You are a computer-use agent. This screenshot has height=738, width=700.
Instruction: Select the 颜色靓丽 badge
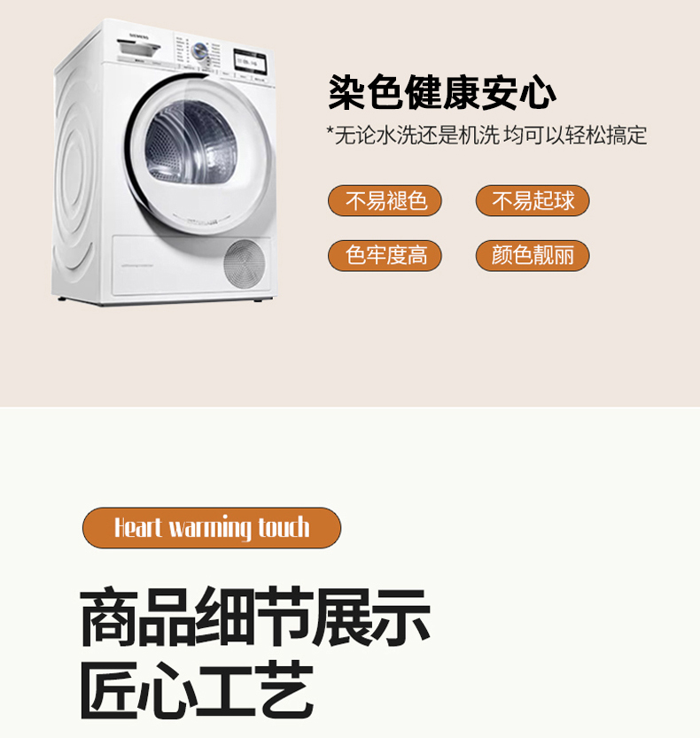click(x=533, y=256)
